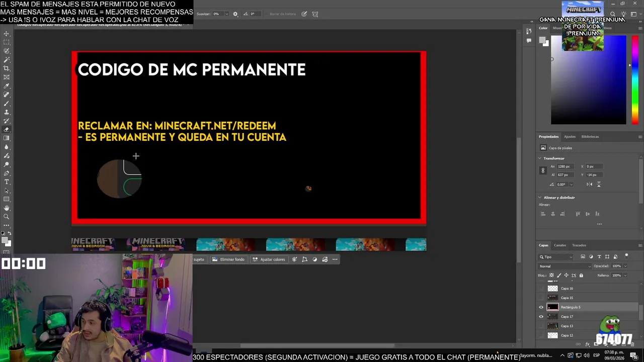This screenshot has height=362, width=644.
Task: Switch to the Trazados tab
Action: pos(579,245)
